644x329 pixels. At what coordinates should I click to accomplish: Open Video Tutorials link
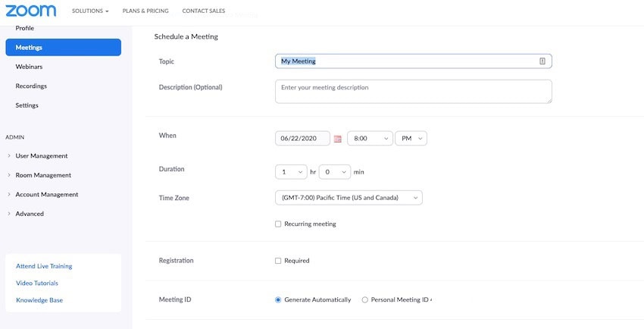point(37,283)
